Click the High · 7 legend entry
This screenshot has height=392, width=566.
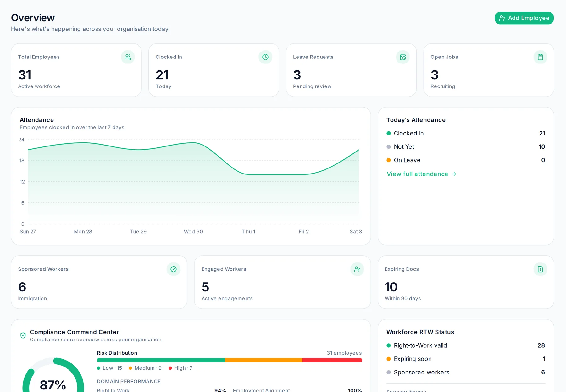click(x=180, y=368)
